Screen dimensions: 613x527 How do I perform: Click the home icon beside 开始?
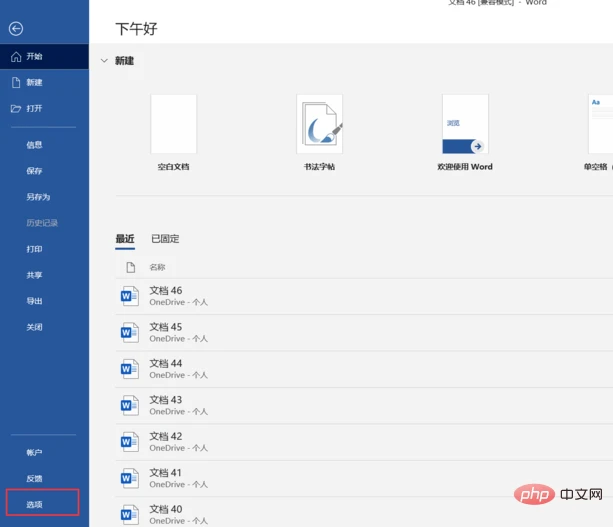pos(16,57)
